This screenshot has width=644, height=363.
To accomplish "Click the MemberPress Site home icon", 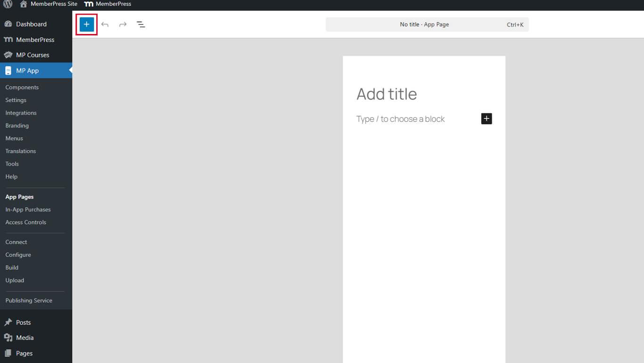I will click(24, 4).
